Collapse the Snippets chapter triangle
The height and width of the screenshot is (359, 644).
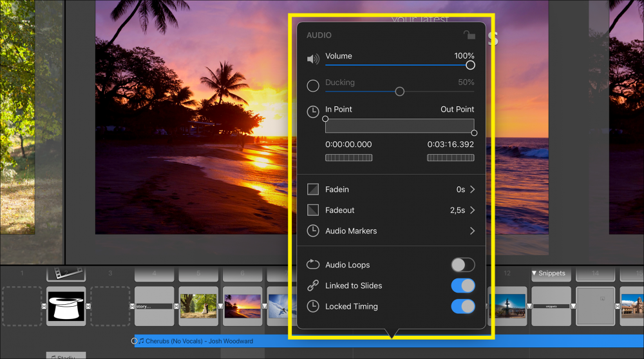pos(534,273)
